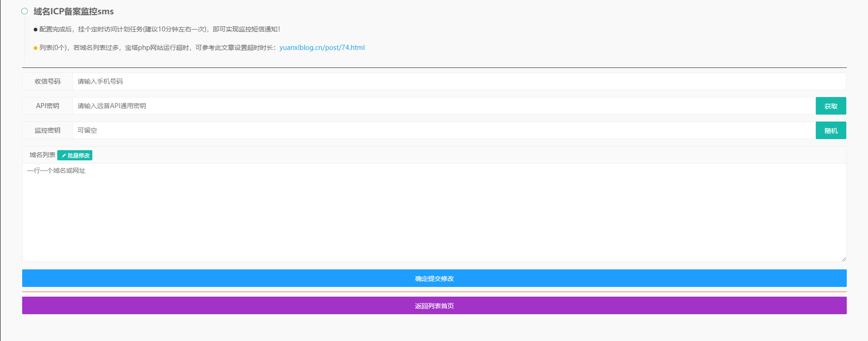Click the 域名列表 header label

(42, 155)
